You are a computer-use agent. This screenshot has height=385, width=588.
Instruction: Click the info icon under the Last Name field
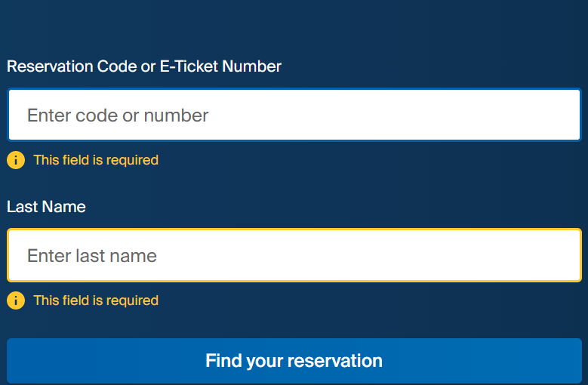pyautogui.click(x=16, y=300)
